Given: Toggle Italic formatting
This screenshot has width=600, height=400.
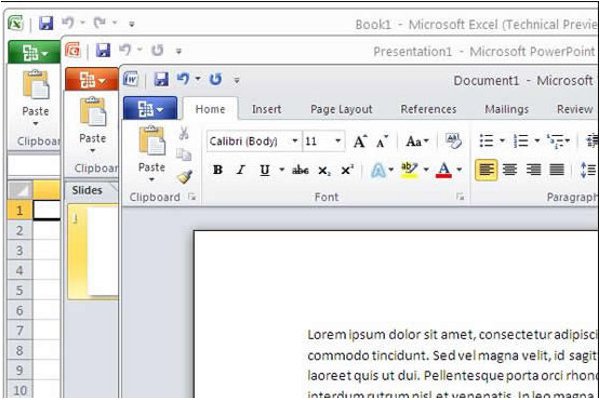Looking at the screenshot, I should [x=241, y=170].
